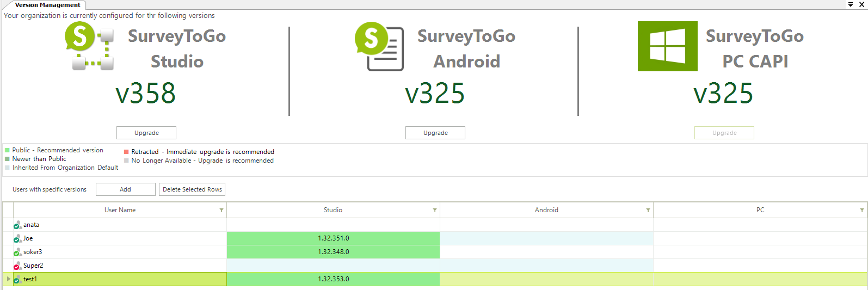This screenshot has height=290, width=868.
Task: Click the Delete Selected Rows button
Action: pyautogui.click(x=192, y=189)
